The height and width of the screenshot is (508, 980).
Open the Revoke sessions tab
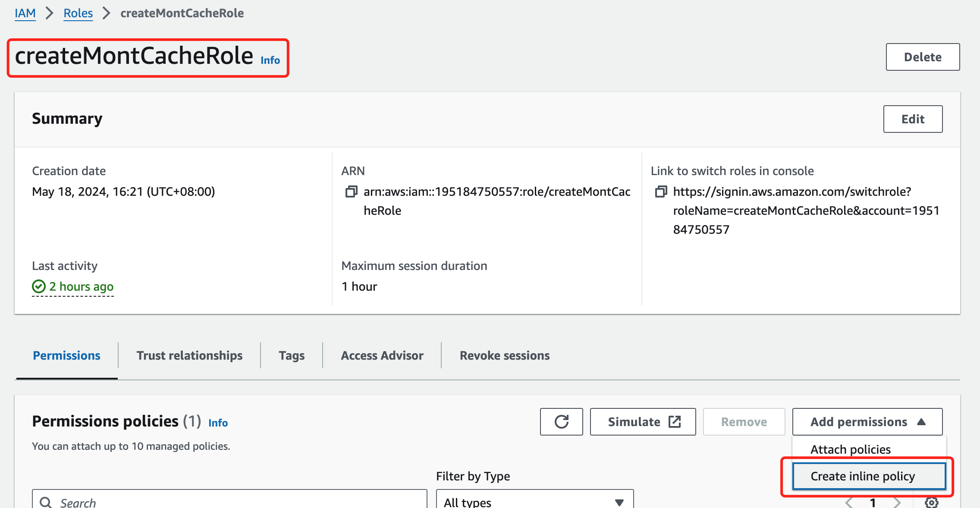[x=505, y=355]
